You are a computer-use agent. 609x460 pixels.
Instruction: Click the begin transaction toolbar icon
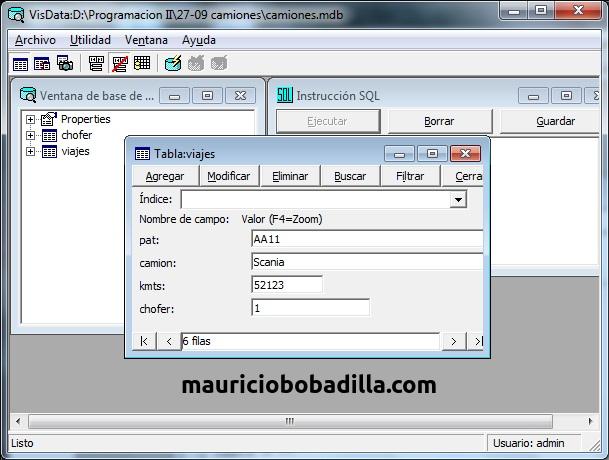tap(173, 63)
